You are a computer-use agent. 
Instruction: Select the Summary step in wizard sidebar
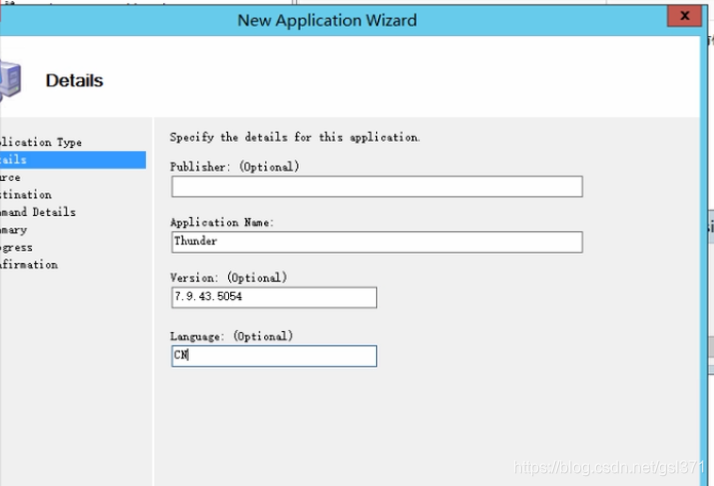point(14,230)
